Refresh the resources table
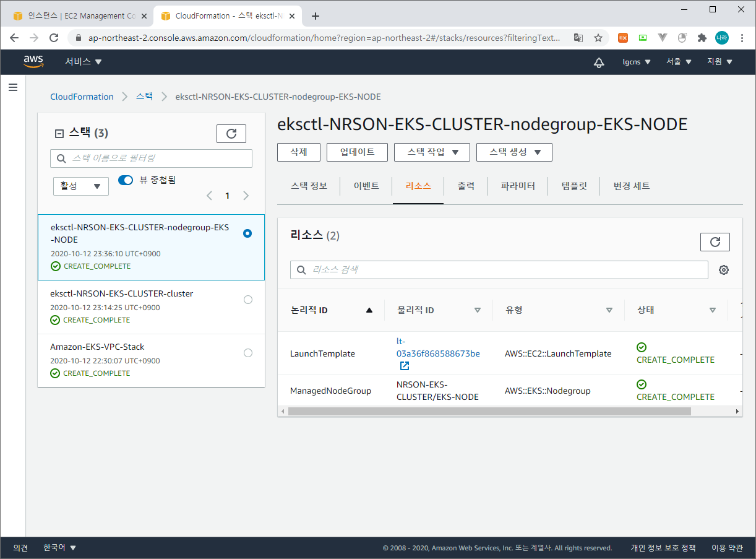 click(715, 242)
